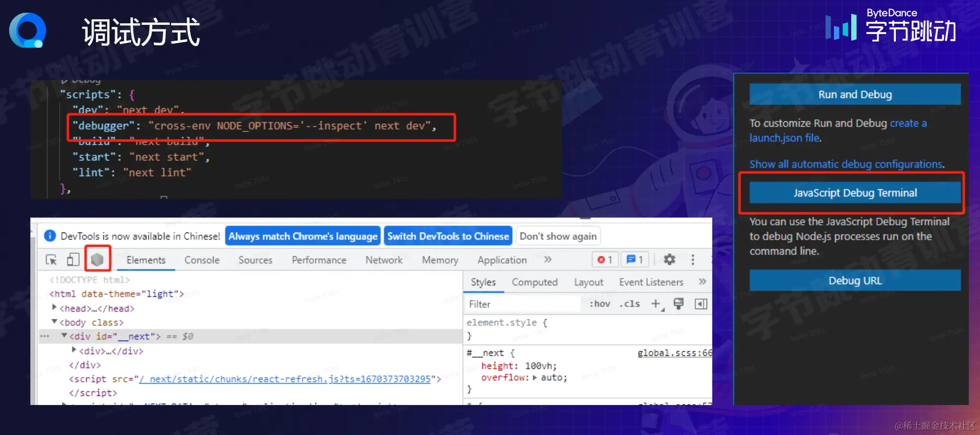Expand the overflow auto property triangle

point(535,377)
